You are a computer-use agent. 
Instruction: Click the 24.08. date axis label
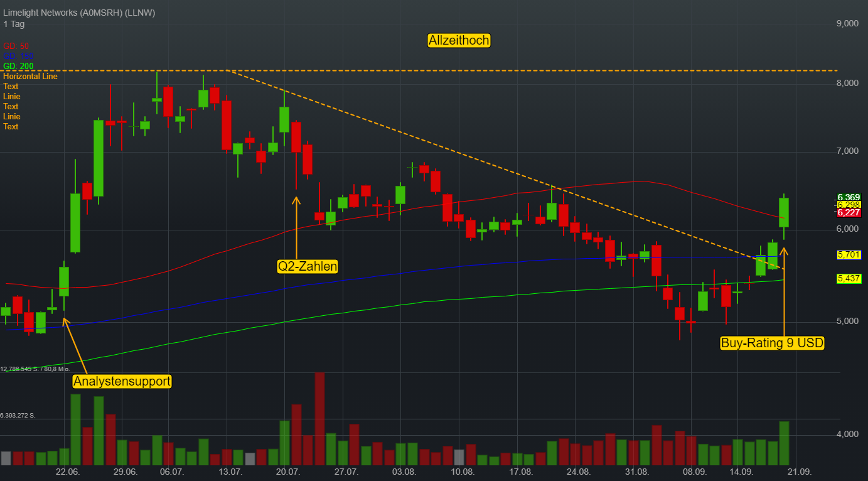click(x=578, y=472)
